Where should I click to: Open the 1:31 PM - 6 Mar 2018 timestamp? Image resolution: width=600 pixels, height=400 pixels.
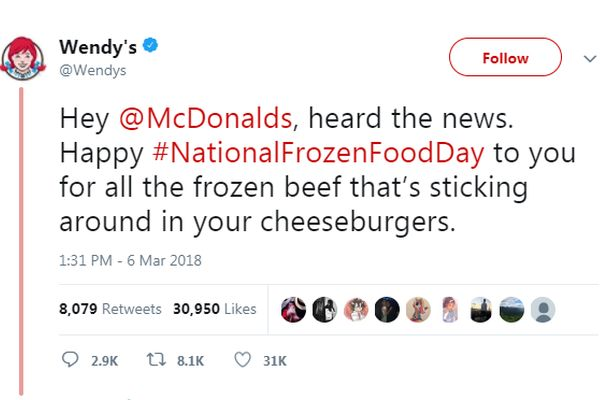130,261
